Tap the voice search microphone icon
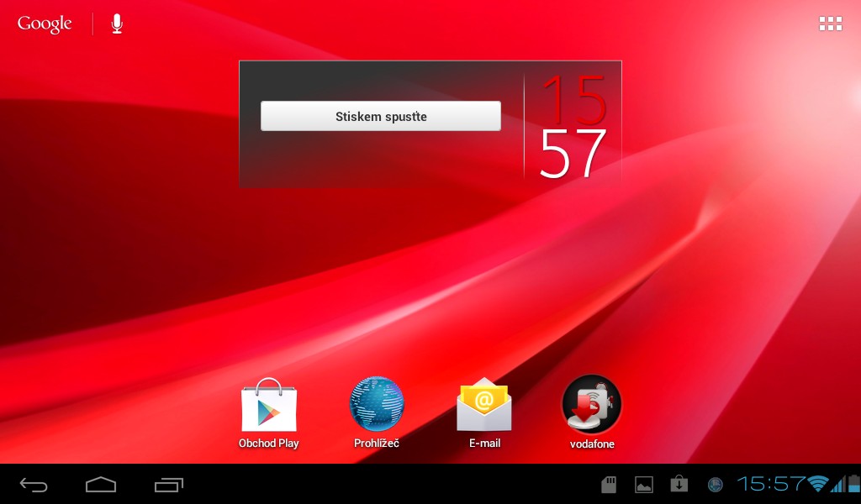The height and width of the screenshot is (504, 861). (116, 24)
